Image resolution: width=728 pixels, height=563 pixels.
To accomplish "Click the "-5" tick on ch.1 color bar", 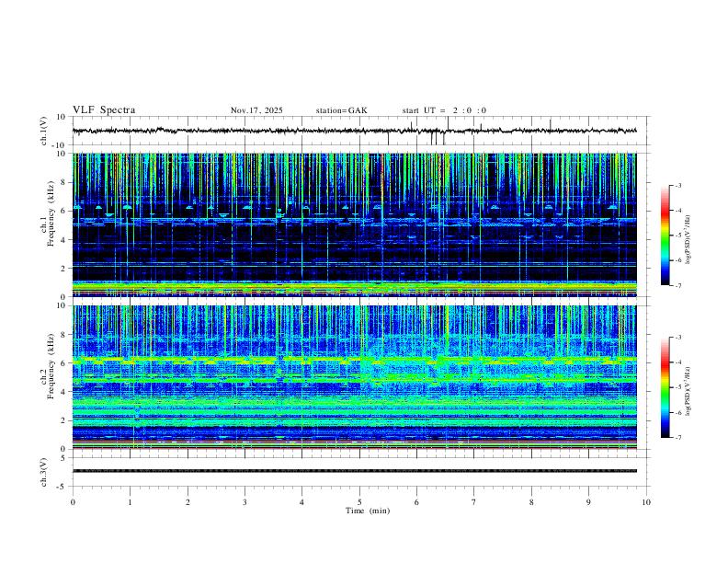I will 678,236.
